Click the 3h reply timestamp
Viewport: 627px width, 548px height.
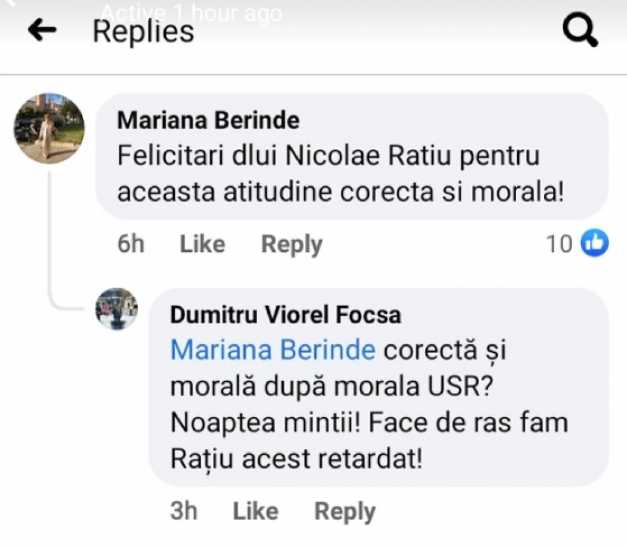pos(183,511)
